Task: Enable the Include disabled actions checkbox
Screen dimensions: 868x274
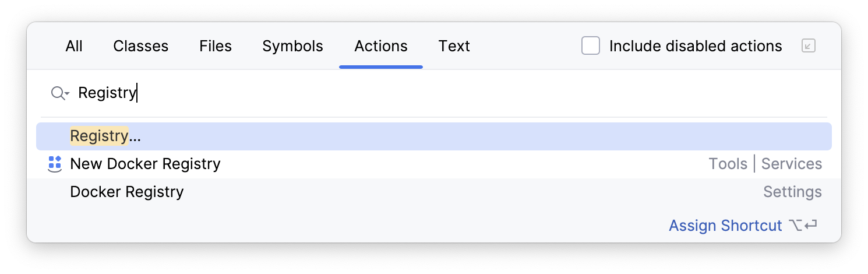Action: [x=591, y=45]
